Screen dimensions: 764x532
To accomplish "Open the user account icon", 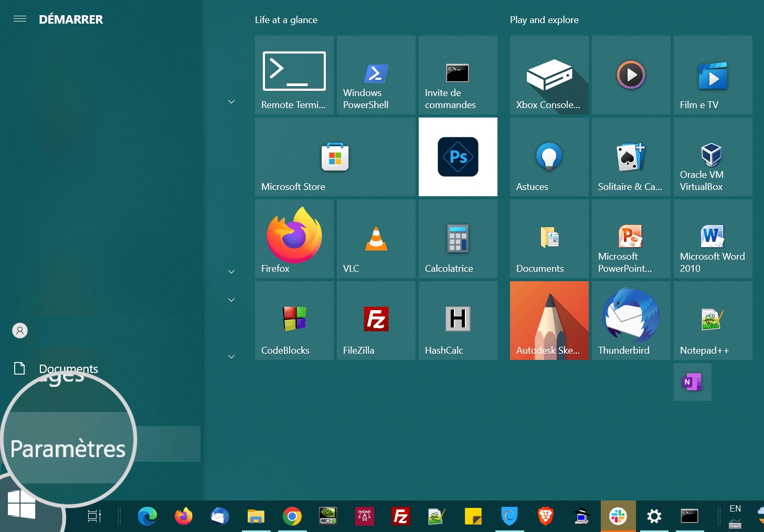I will coord(20,331).
